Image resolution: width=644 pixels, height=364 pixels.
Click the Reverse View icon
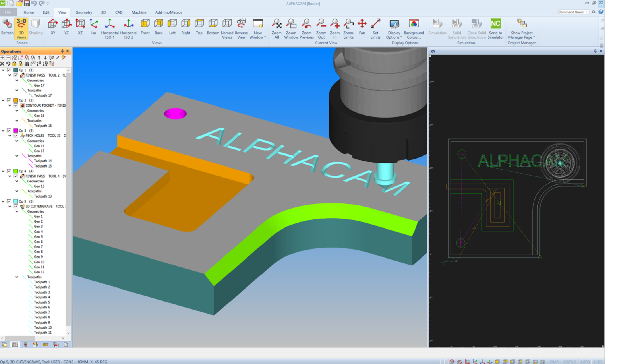(241, 29)
